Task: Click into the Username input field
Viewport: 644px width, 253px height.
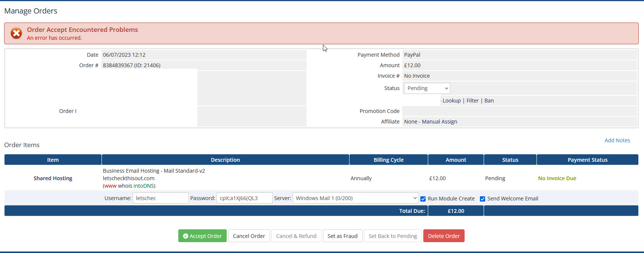Action: coord(160,198)
